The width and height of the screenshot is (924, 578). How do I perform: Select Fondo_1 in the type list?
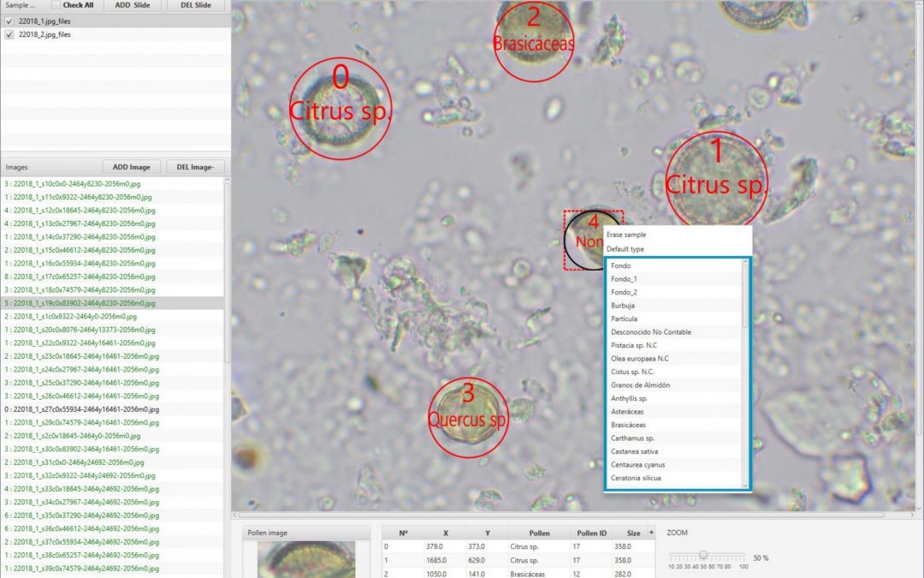[673, 279]
